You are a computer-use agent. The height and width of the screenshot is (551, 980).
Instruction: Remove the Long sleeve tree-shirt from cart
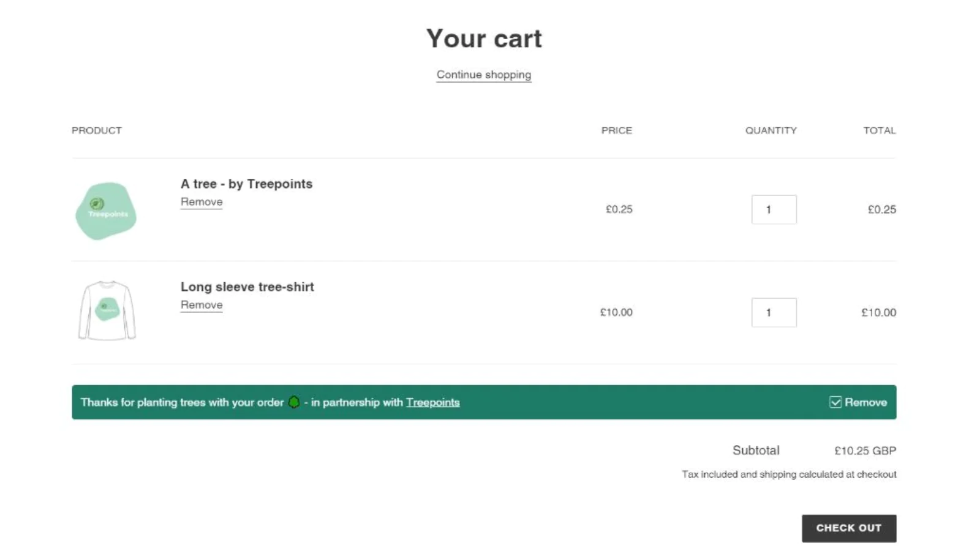pyautogui.click(x=202, y=305)
